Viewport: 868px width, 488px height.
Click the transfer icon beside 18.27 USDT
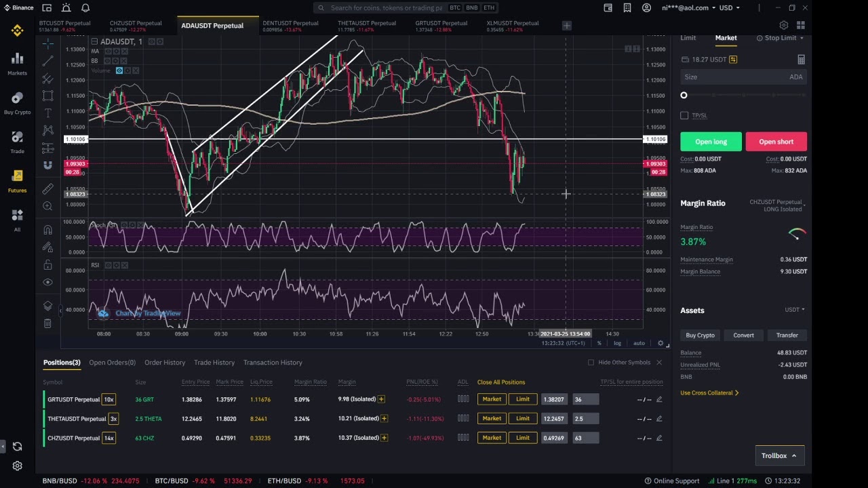(x=732, y=60)
